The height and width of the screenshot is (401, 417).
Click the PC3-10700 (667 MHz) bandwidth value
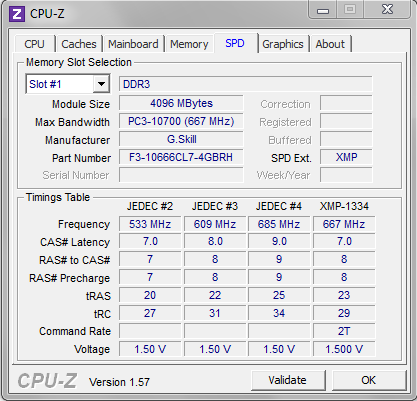pos(181,121)
